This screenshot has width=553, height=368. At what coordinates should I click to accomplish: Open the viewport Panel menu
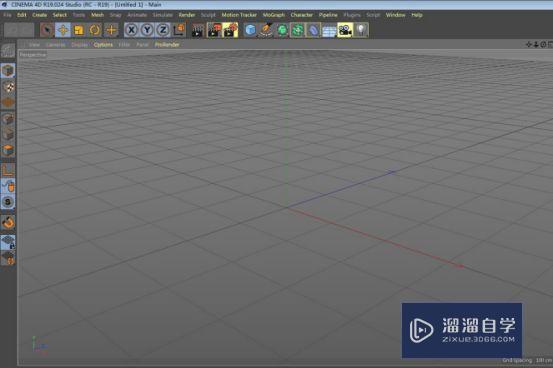click(142, 45)
